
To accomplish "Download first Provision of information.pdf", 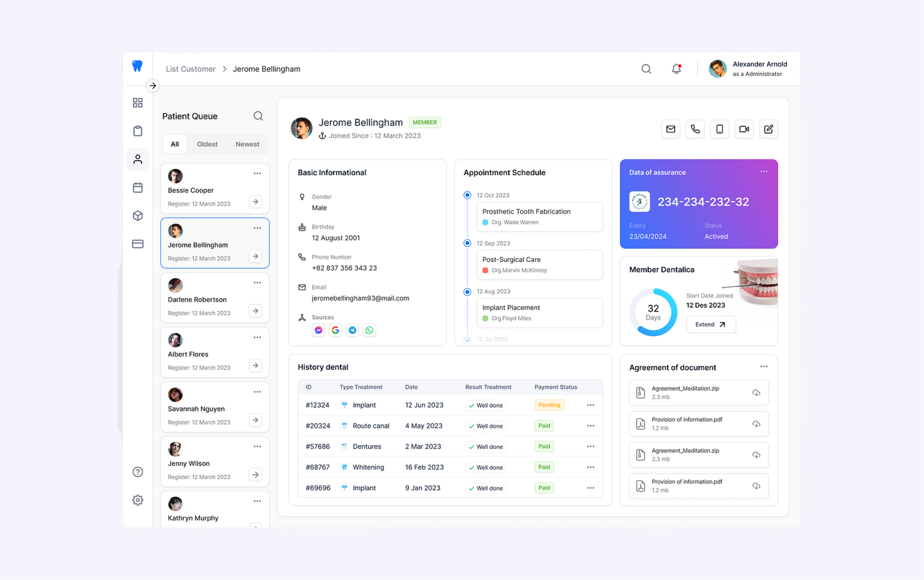I will [756, 424].
